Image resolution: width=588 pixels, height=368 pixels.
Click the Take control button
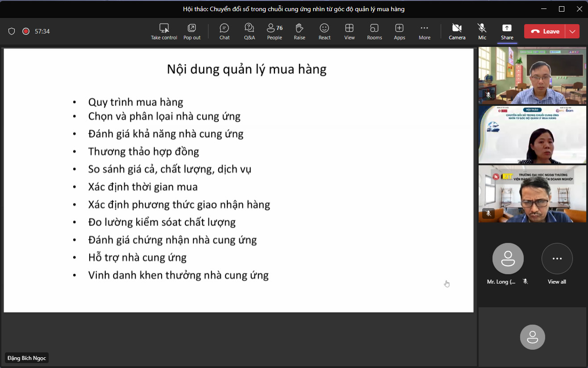[x=164, y=32]
